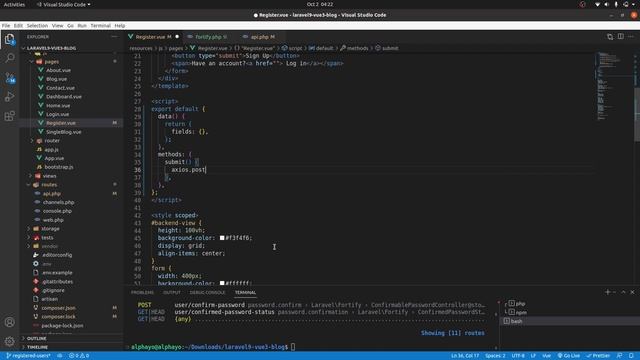Open the Explorer view in activity bar

click(x=9, y=39)
